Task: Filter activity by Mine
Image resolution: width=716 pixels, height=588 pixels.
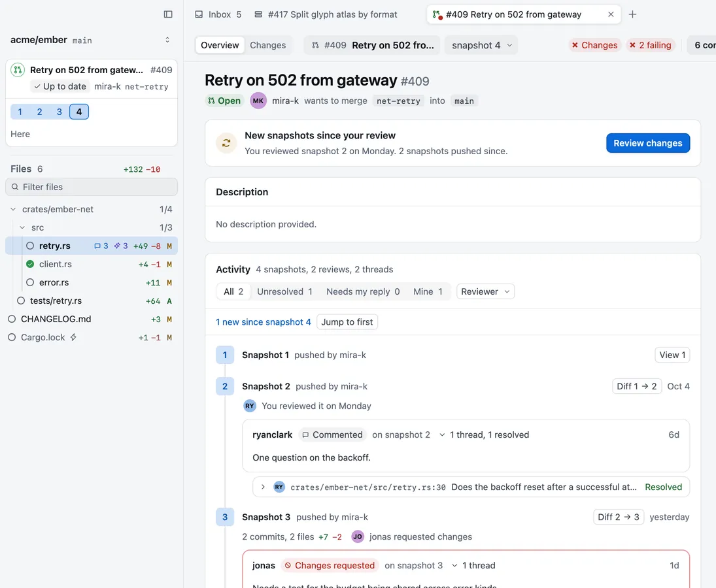Action: point(428,291)
